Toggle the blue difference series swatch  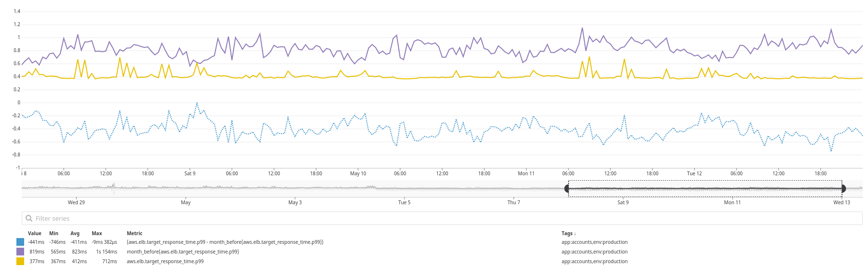click(20, 242)
